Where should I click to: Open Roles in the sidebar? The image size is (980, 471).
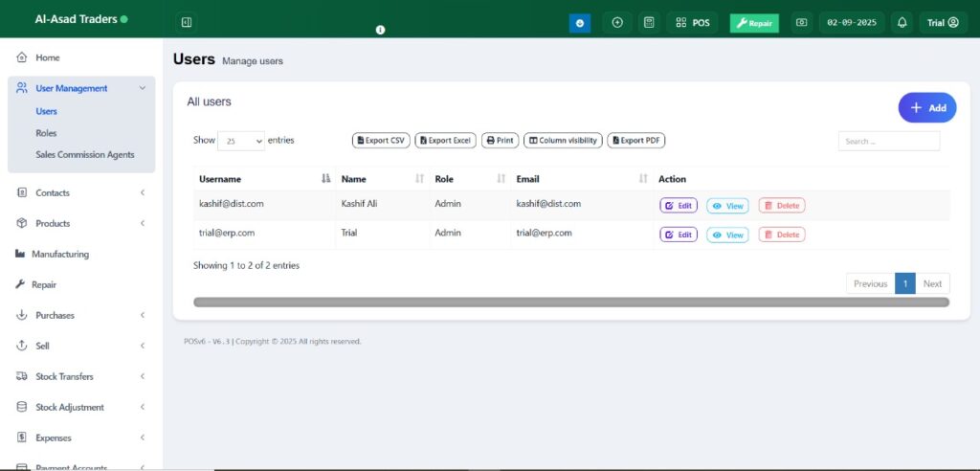pos(46,133)
